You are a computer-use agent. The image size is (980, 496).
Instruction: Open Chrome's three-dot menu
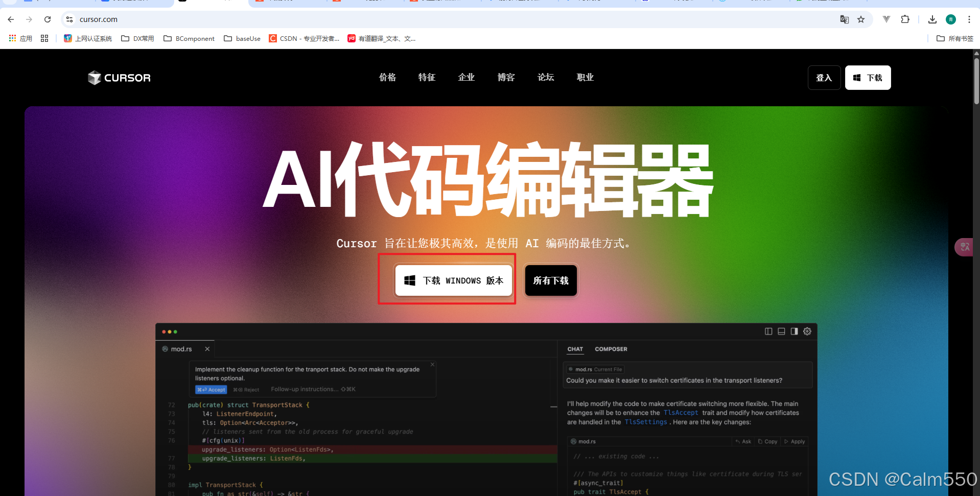[x=969, y=19]
